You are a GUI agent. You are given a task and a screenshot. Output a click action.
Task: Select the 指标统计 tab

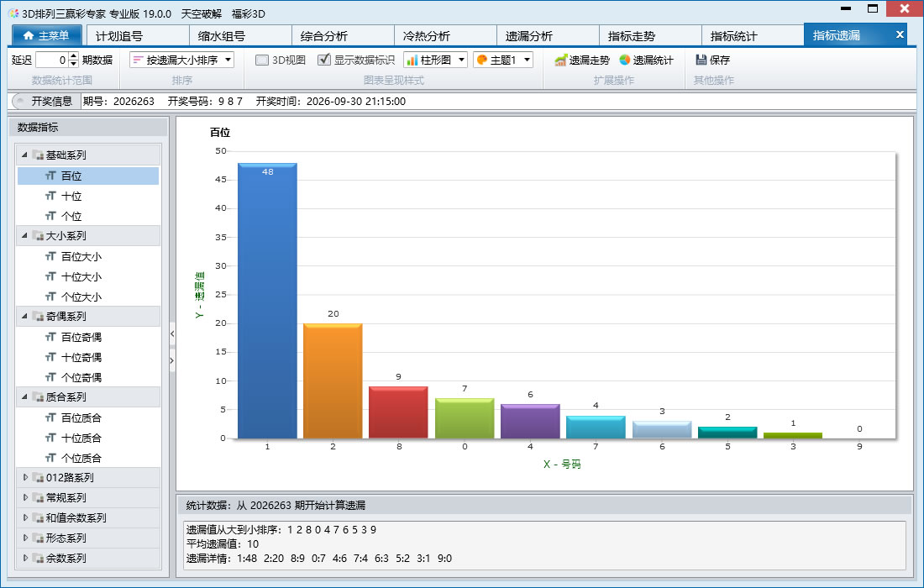[753, 35]
